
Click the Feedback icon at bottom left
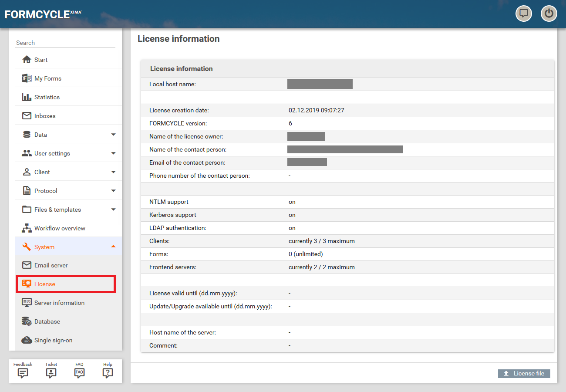click(x=23, y=373)
